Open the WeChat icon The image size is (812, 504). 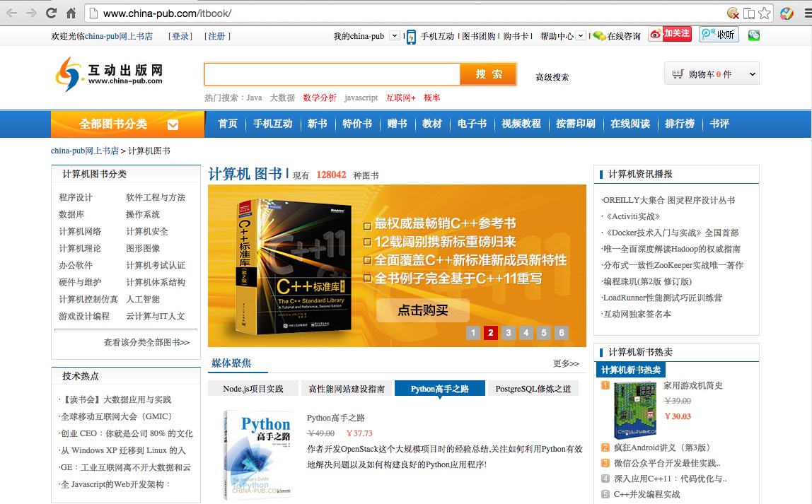(x=753, y=35)
